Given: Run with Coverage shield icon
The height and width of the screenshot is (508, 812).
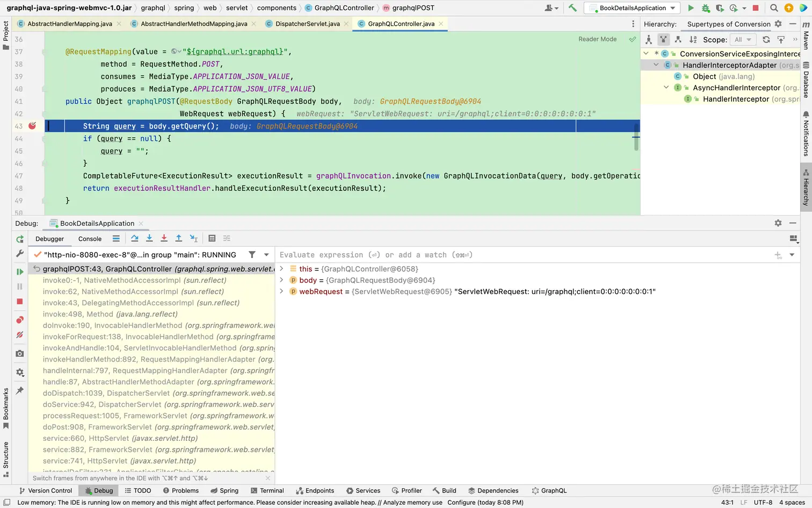Looking at the screenshot, I should (720, 8).
